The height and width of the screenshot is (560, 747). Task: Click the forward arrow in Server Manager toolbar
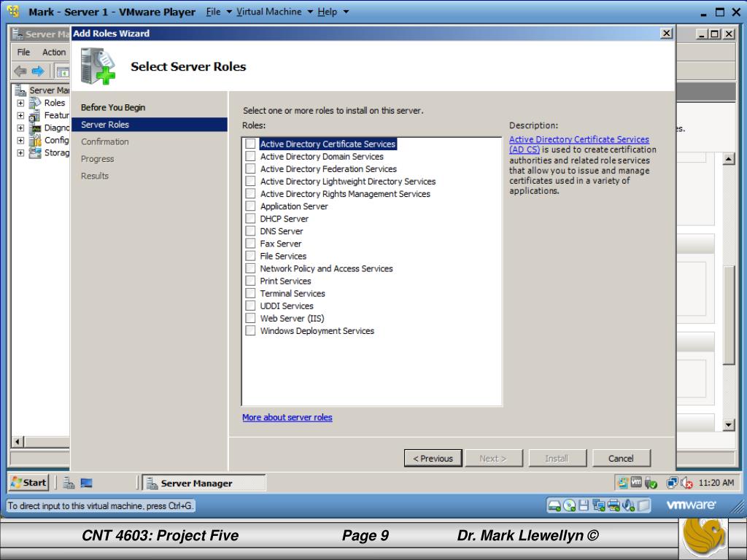click(x=38, y=71)
